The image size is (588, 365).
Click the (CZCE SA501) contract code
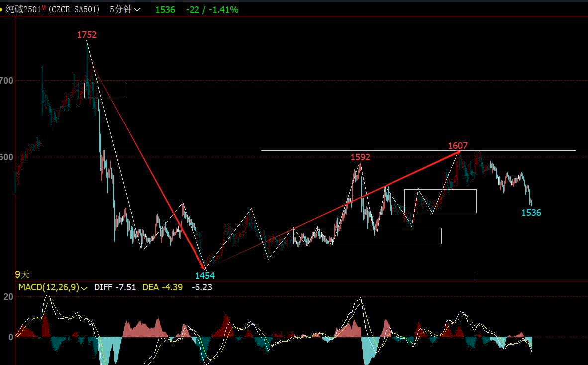pos(74,10)
